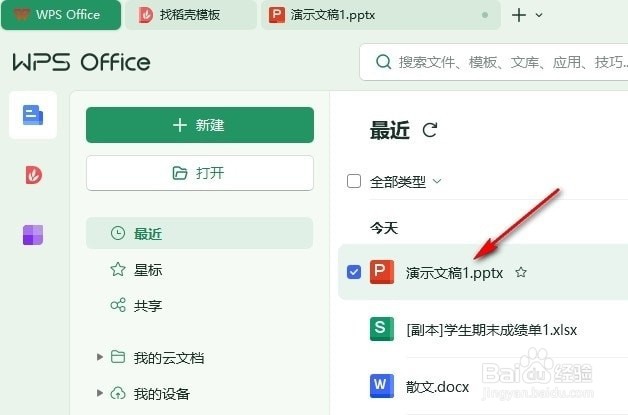Image resolution: width=628 pixels, height=415 pixels.
Task: Click the Word icon of 散文.docx
Action: click(x=382, y=386)
